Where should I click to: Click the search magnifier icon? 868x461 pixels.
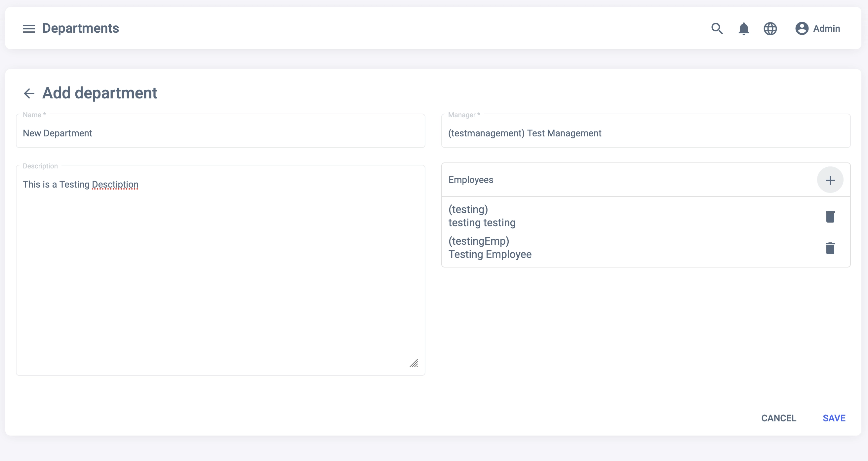(717, 29)
